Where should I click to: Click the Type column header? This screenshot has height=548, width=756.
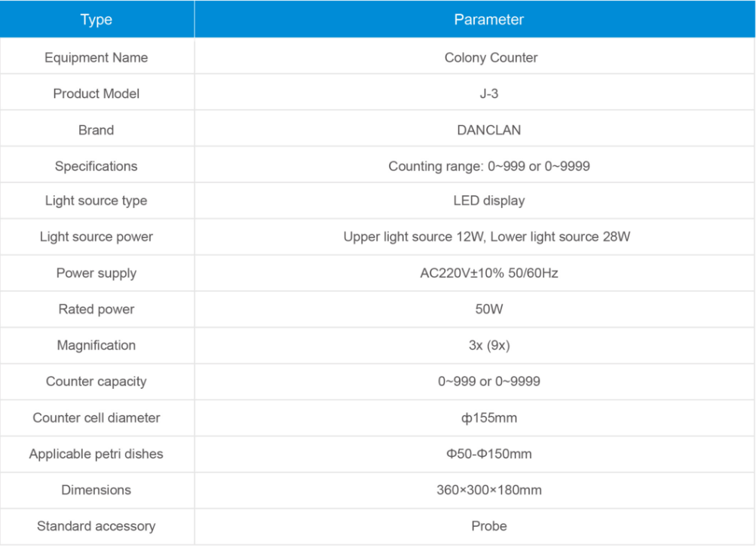pos(96,20)
